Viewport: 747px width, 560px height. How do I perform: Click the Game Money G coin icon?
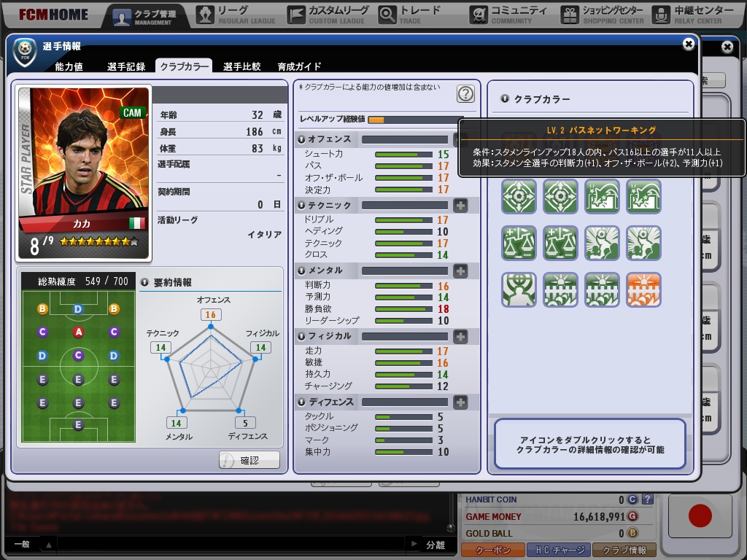632,516
